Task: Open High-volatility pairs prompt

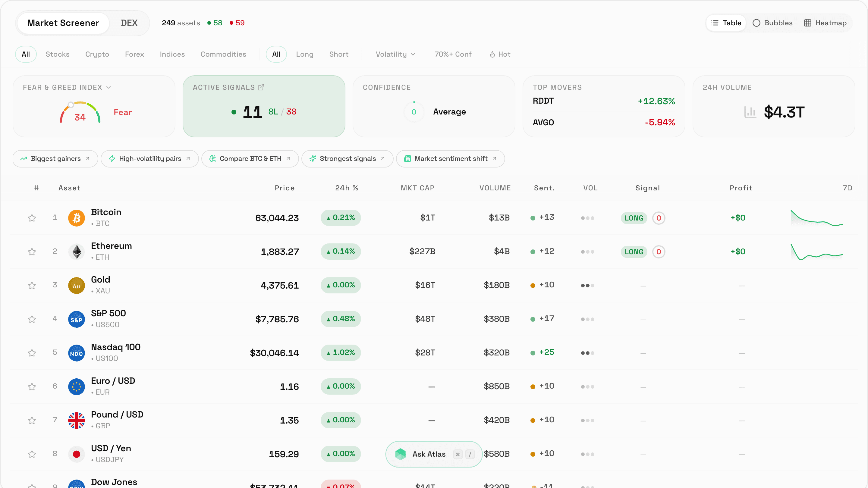Action: (149, 159)
